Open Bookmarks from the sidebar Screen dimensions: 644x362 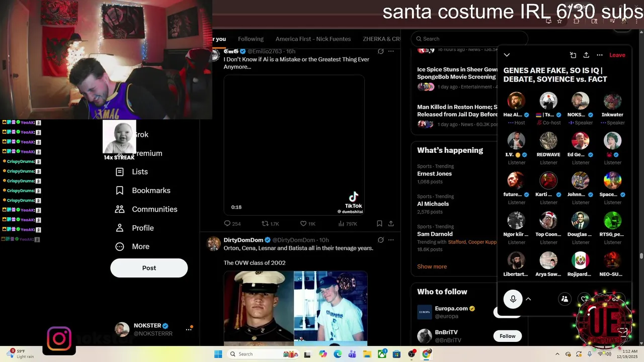click(143, 191)
